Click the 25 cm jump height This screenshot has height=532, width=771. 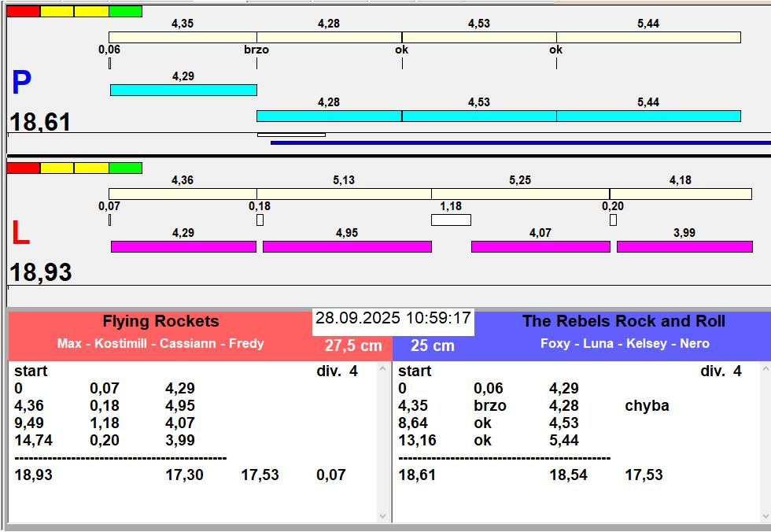click(x=433, y=345)
